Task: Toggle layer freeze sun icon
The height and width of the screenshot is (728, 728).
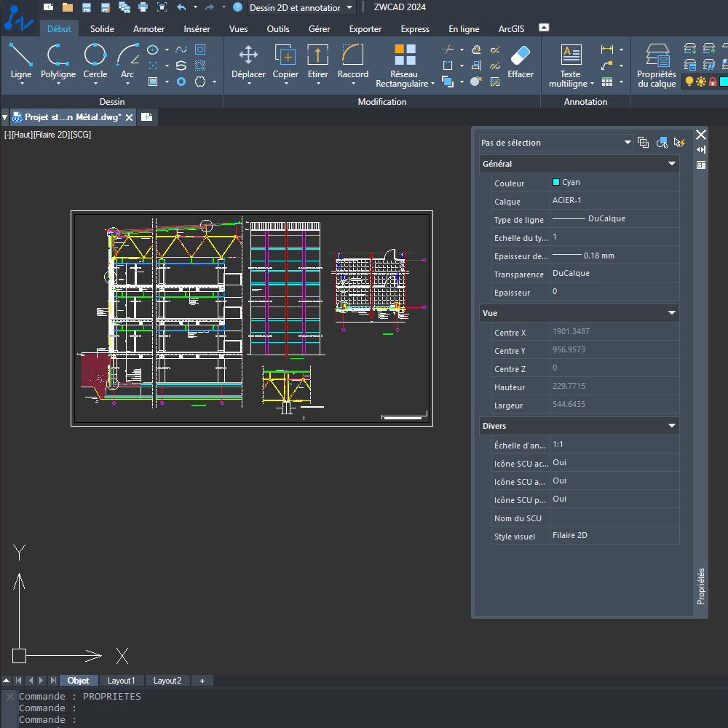Action: tap(700, 82)
